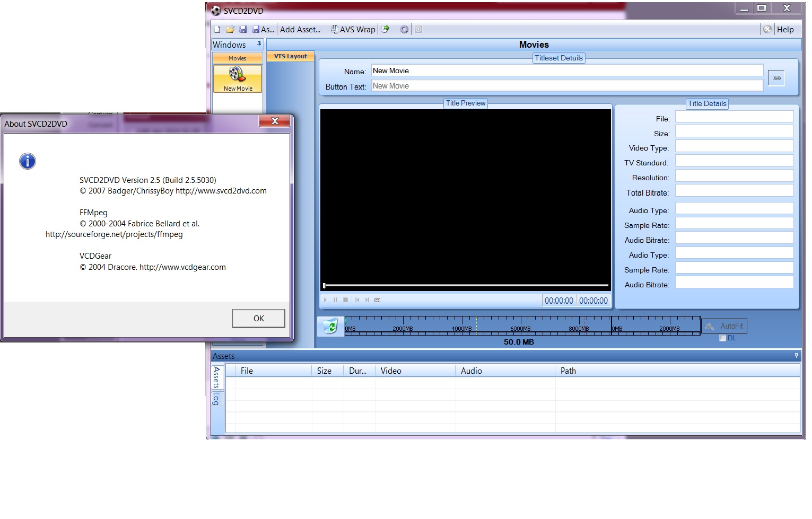Select the New Movie film reel item

point(238,78)
